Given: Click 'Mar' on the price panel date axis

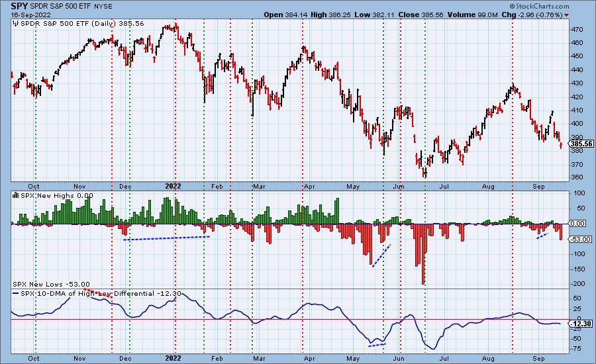Looking at the screenshot, I should pyautogui.click(x=259, y=186).
